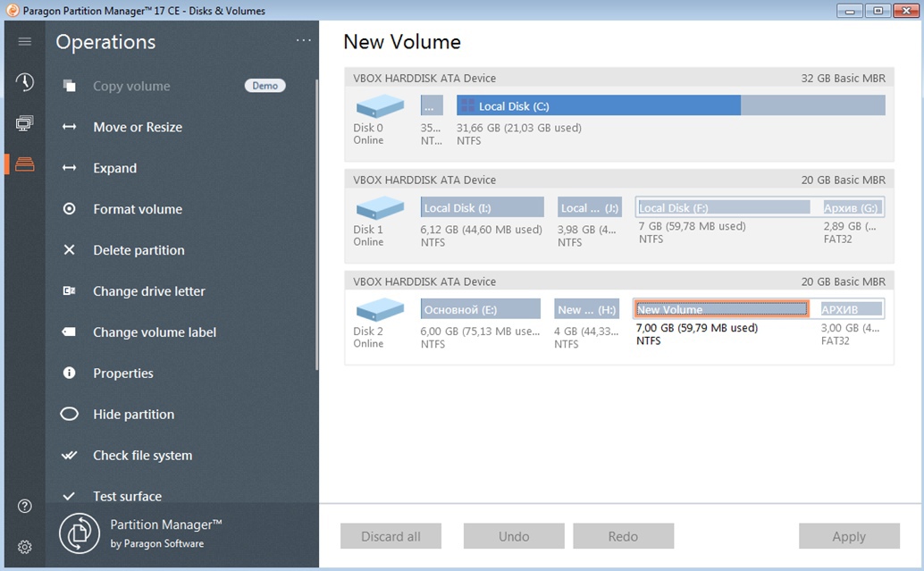The height and width of the screenshot is (571, 924).
Task: Minimize the Paragon Partition Manager window
Action: click(850, 11)
